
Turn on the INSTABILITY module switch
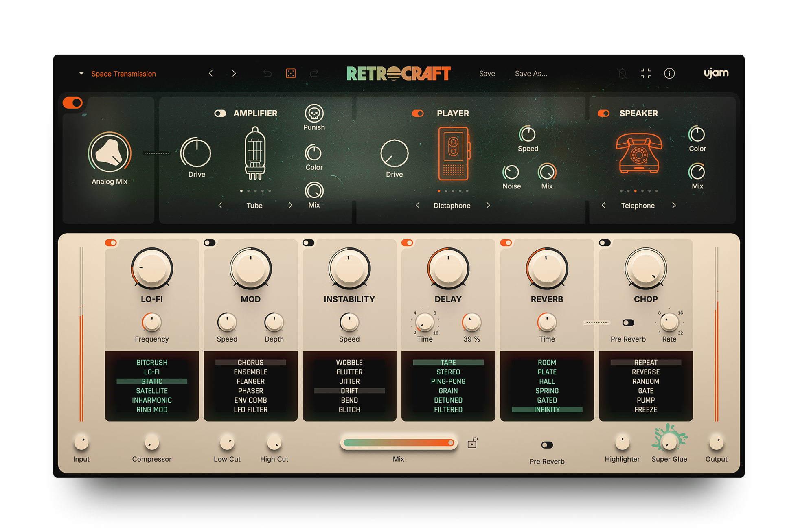click(x=308, y=243)
